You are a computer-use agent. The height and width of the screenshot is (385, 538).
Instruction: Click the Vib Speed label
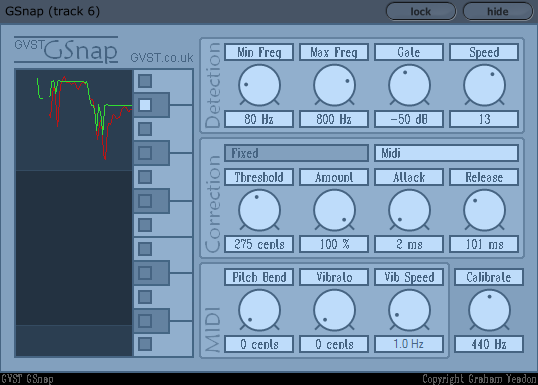(x=409, y=277)
